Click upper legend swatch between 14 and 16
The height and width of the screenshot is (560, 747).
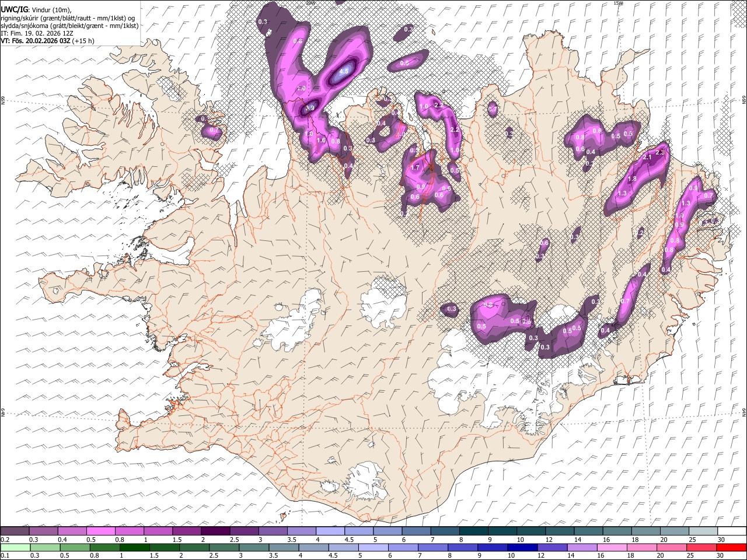[x=588, y=531]
